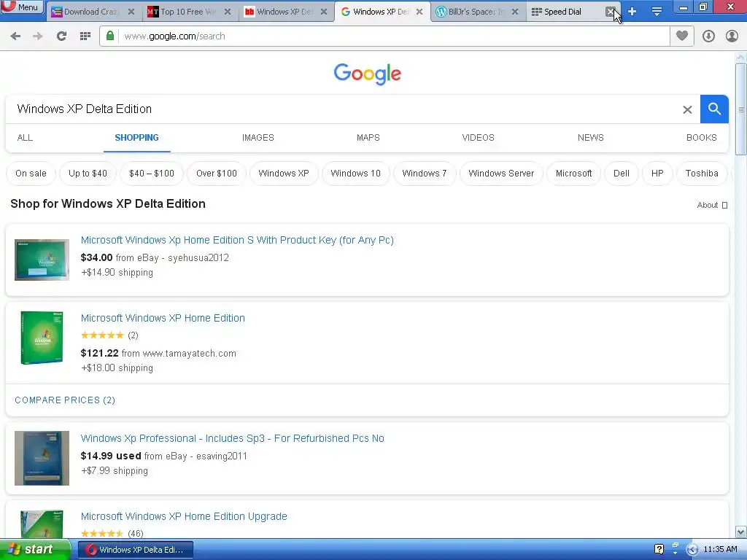Filter by Up to $40 chip

[x=88, y=174]
